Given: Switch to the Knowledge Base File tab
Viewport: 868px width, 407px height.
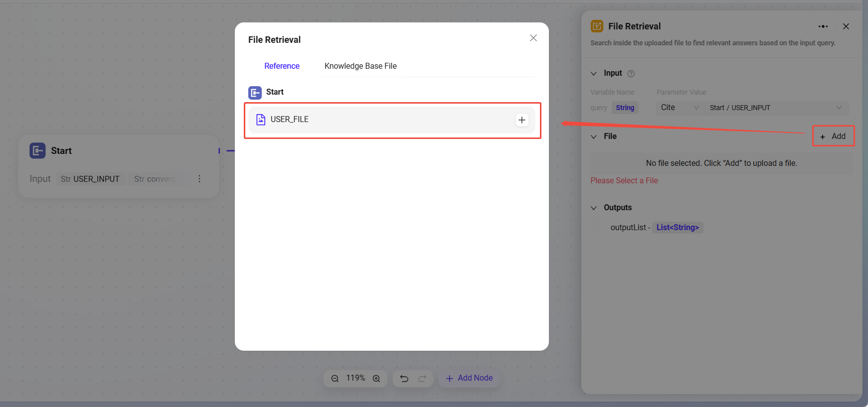Looking at the screenshot, I should coord(360,66).
